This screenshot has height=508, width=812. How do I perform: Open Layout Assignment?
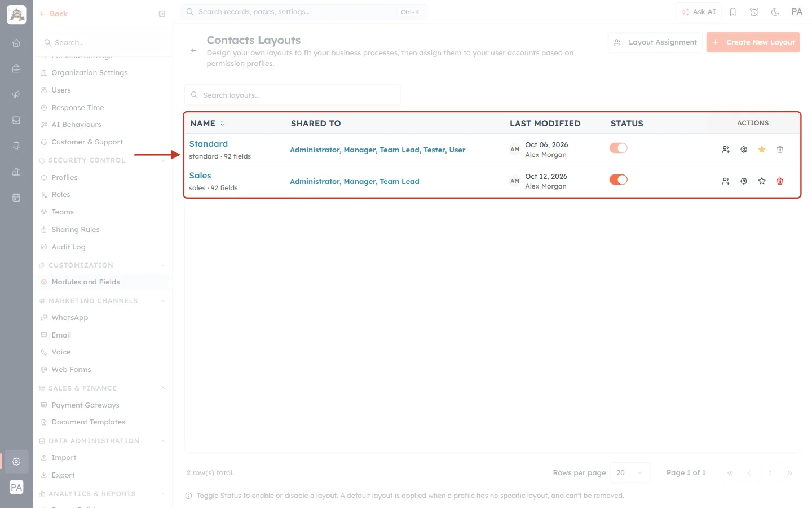(655, 42)
